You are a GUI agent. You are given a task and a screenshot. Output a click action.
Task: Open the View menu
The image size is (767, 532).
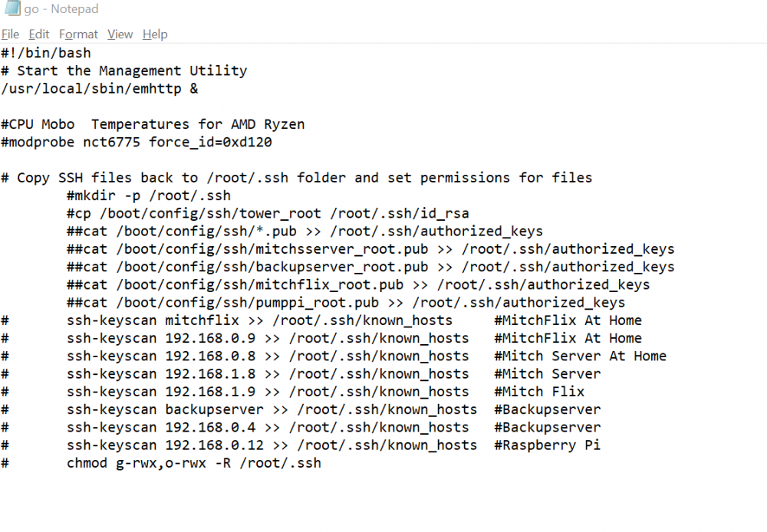[120, 34]
